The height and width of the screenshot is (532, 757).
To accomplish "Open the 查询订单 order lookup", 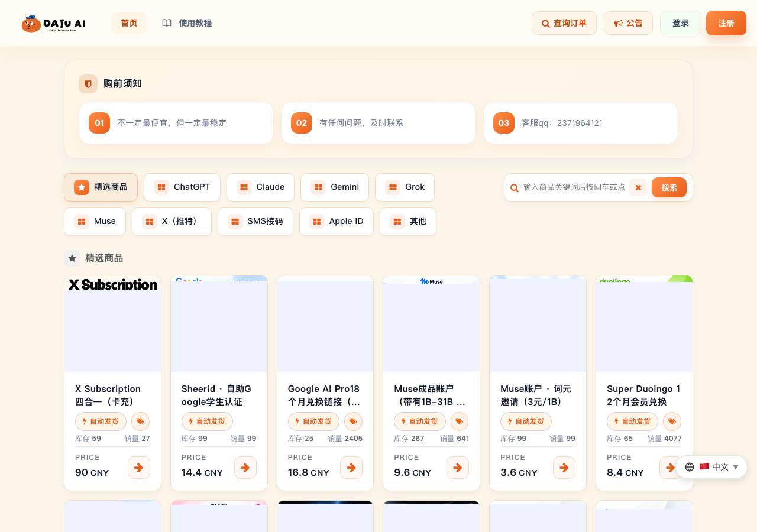I will point(564,23).
